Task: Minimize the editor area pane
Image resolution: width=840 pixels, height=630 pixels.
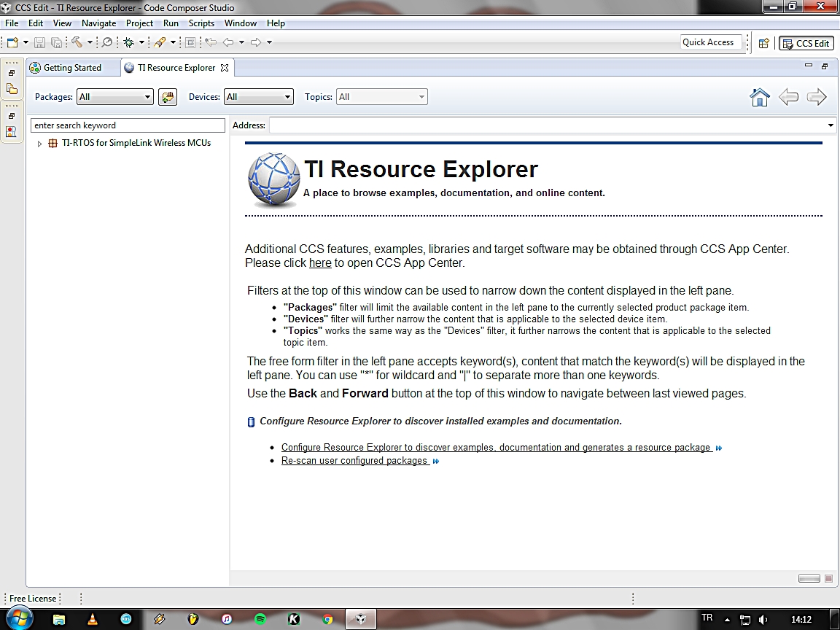Action: pyautogui.click(x=809, y=66)
